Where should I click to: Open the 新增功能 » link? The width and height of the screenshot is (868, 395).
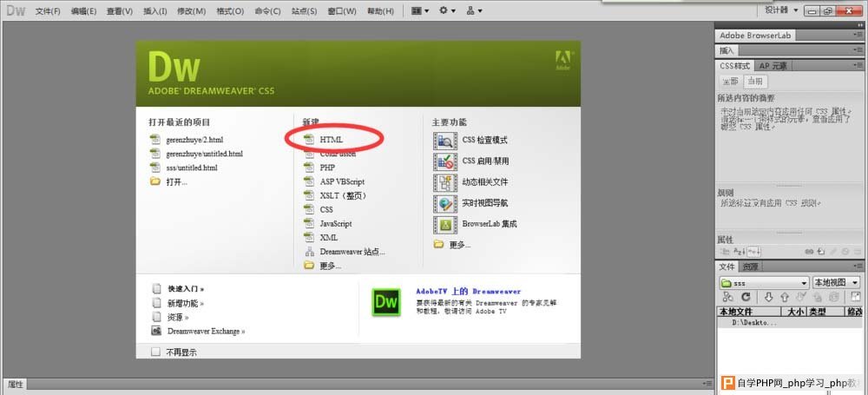click(x=186, y=303)
